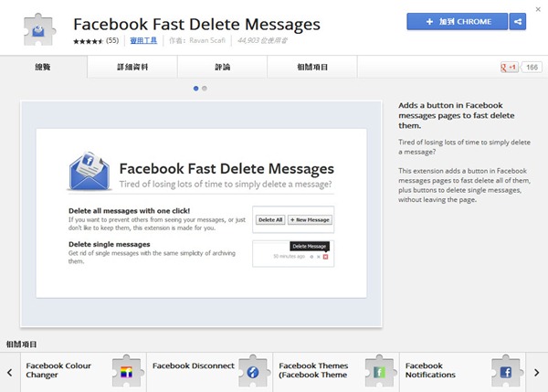548x392 pixels.
Task: Open the 實用工具 category link
Action: pos(143,40)
